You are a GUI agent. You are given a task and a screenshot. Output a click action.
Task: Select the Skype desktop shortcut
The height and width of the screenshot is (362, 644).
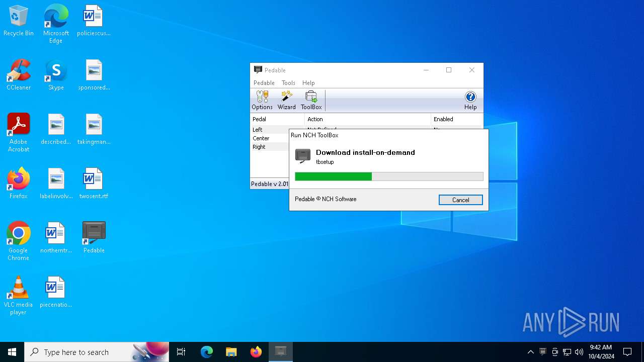(x=56, y=75)
